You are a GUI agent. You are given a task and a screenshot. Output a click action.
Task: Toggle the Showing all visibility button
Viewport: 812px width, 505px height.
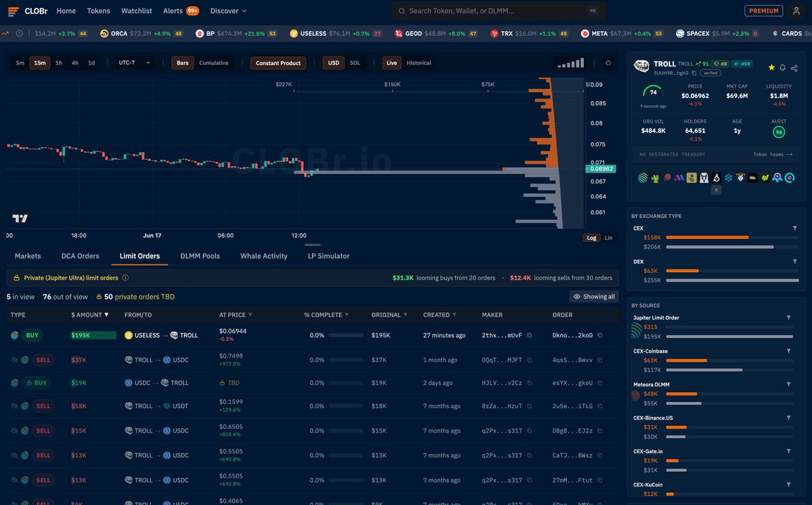pyautogui.click(x=593, y=297)
